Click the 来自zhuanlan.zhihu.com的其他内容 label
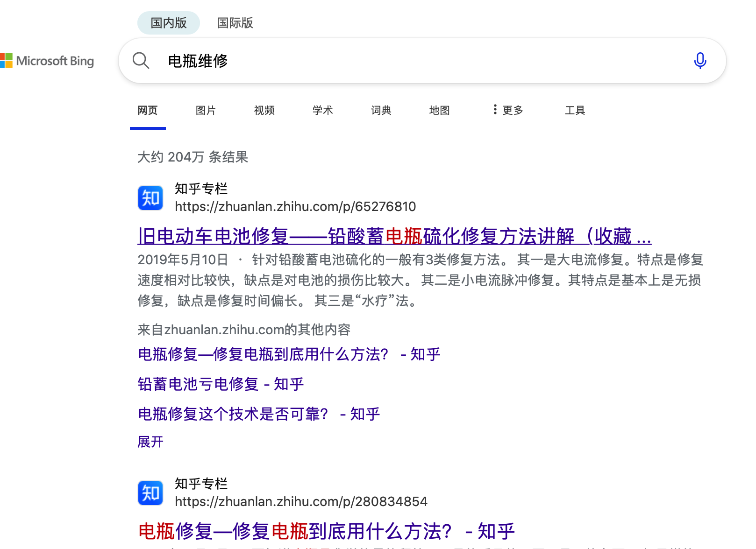The height and width of the screenshot is (549, 756). (244, 330)
